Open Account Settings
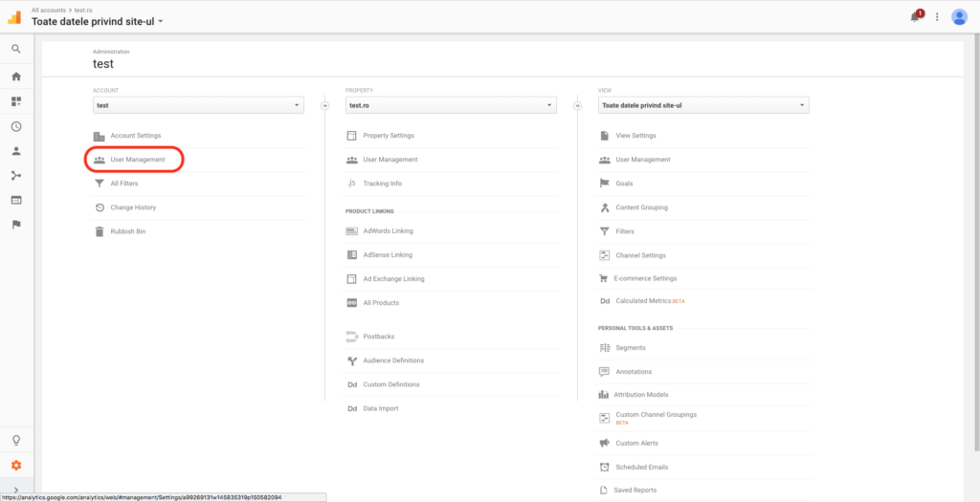980x502 pixels. click(x=135, y=136)
